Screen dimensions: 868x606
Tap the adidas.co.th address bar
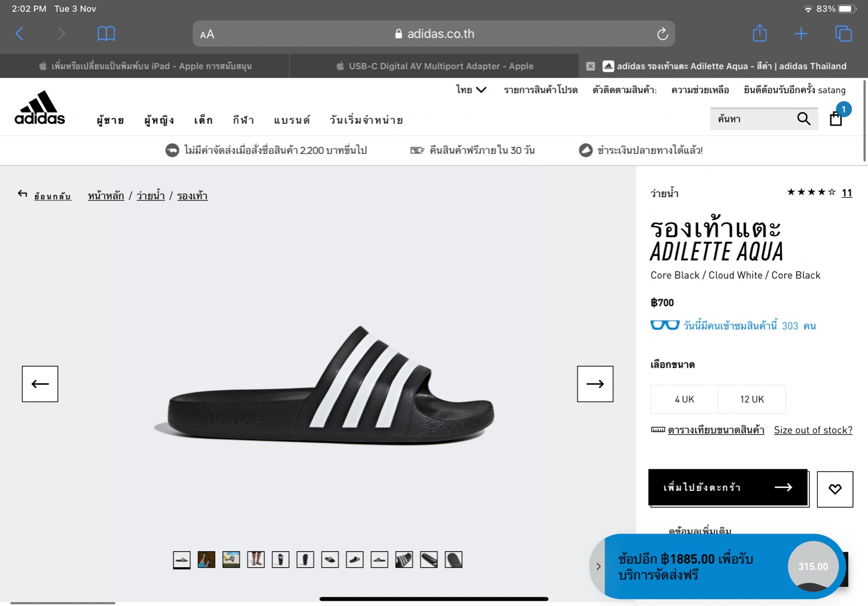(x=434, y=34)
